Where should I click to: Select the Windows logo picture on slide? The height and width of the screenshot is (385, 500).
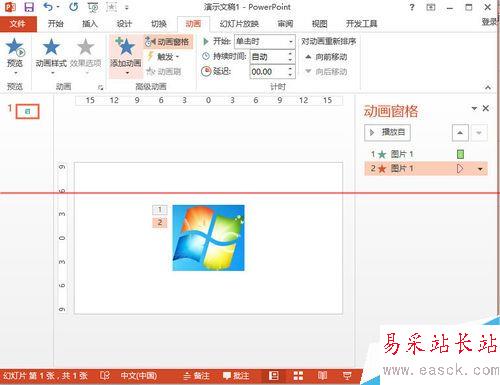(x=209, y=238)
